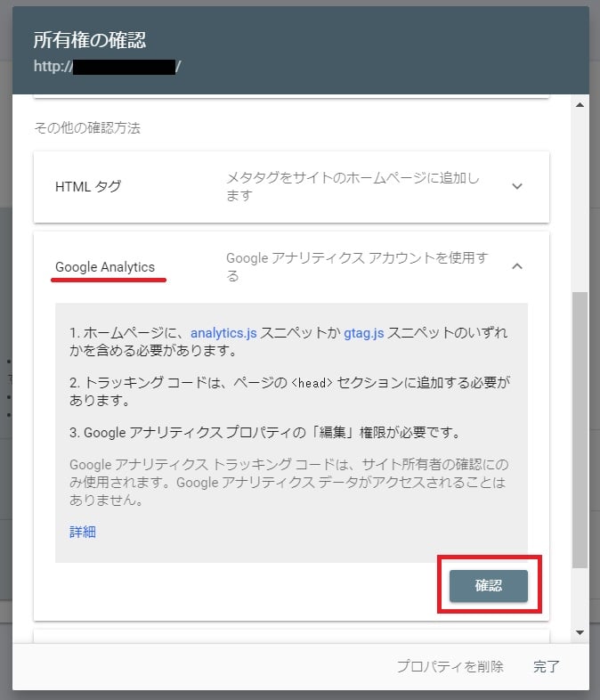Click step 2 トラッキング コード instruction text
This screenshot has width=600, height=700.
(289, 391)
